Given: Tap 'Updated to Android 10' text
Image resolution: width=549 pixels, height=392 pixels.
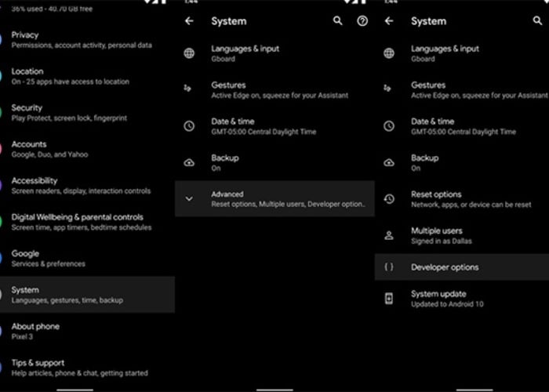Looking at the screenshot, I should [x=447, y=304].
